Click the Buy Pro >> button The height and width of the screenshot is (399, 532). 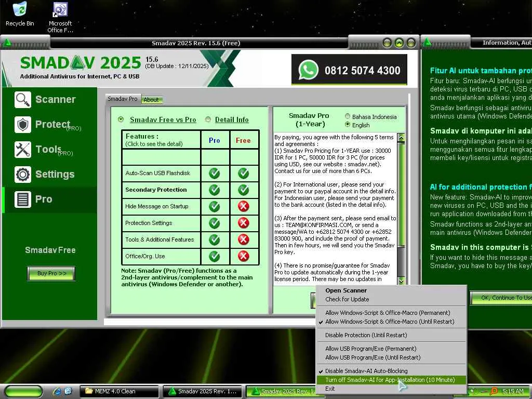point(51,273)
